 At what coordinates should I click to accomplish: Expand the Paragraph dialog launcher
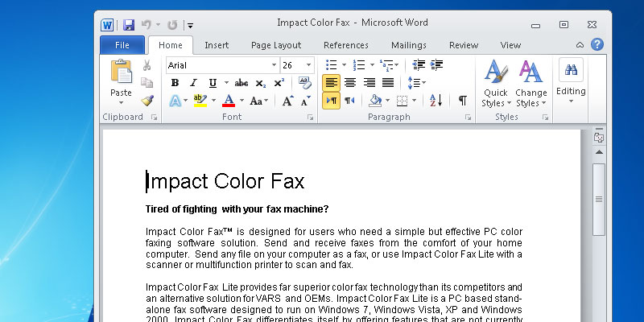click(x=468, y=118)
